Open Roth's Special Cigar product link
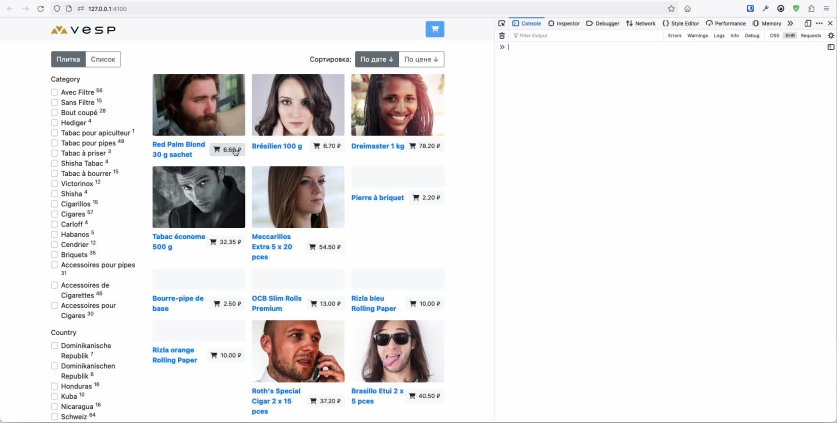 pyautogui.click(x=276, y=401)
